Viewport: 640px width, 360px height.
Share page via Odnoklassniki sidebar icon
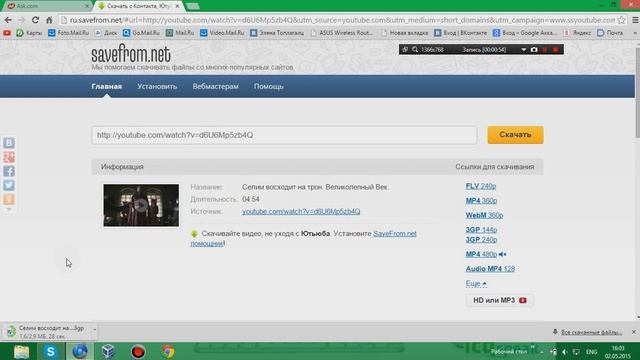point(9,199)
